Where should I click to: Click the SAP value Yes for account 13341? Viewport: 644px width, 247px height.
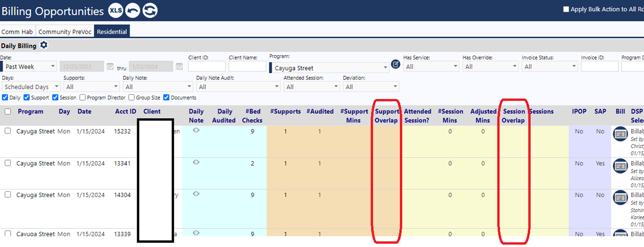[x=600, y=163]
